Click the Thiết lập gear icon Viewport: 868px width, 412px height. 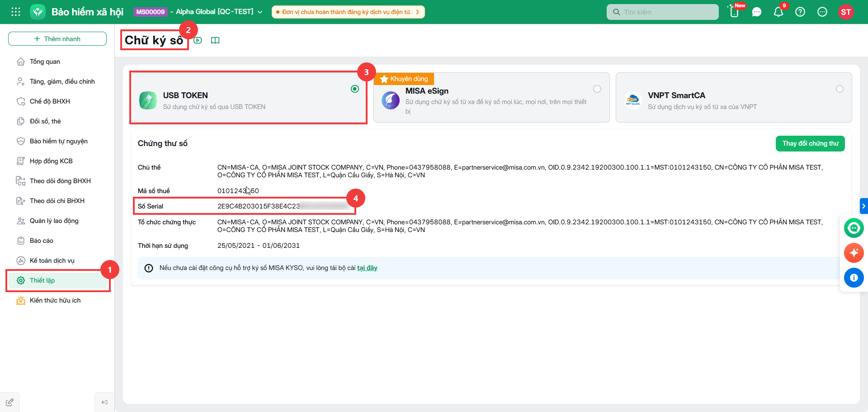pyautogui.click(x=21, y=280)
